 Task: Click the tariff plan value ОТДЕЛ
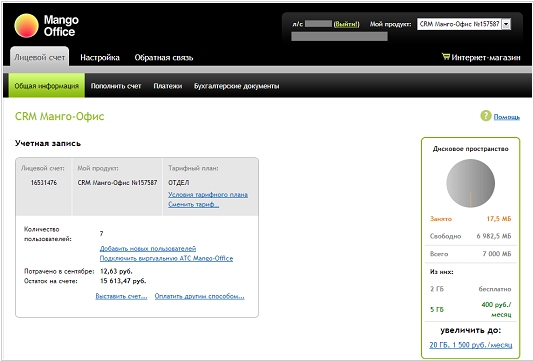[179, 183]
